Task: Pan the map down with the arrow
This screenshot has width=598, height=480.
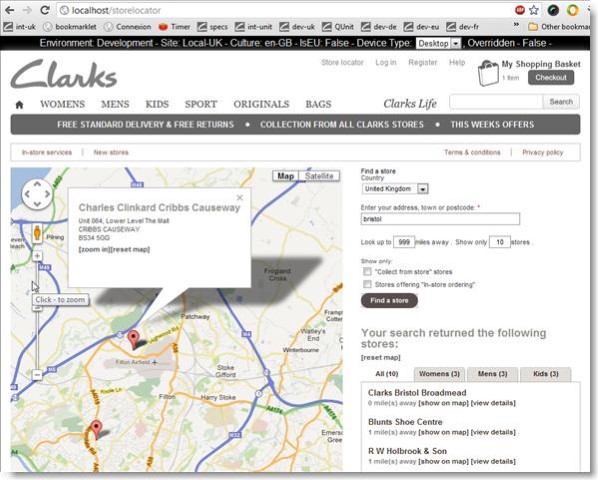Action: pos(37,204)
